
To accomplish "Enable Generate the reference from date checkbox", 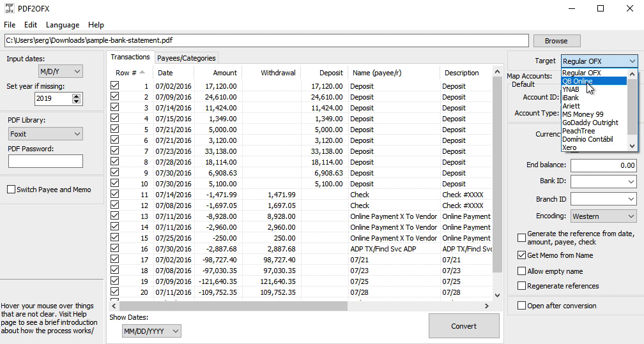I will pos(521,237).
